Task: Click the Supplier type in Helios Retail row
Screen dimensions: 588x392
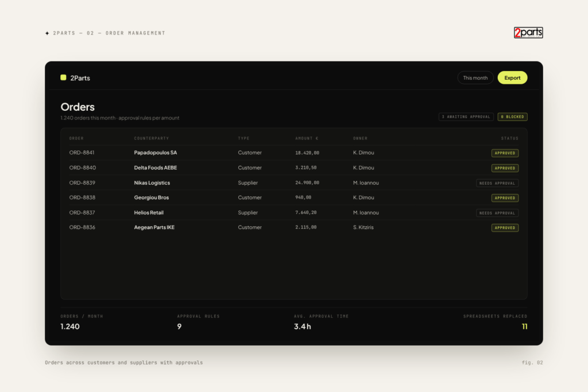Action: 247,212
